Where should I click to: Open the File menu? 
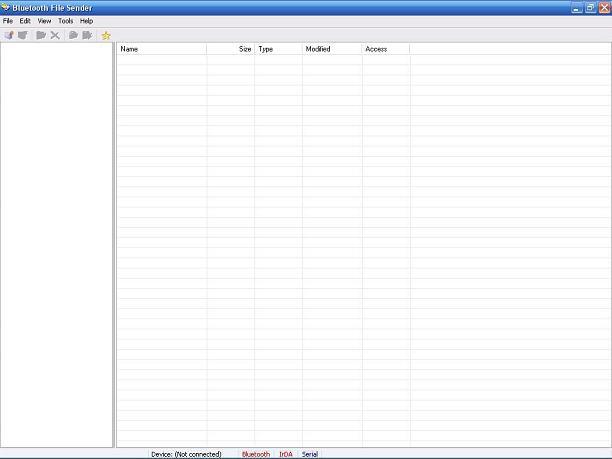click(x=8, y=21)
